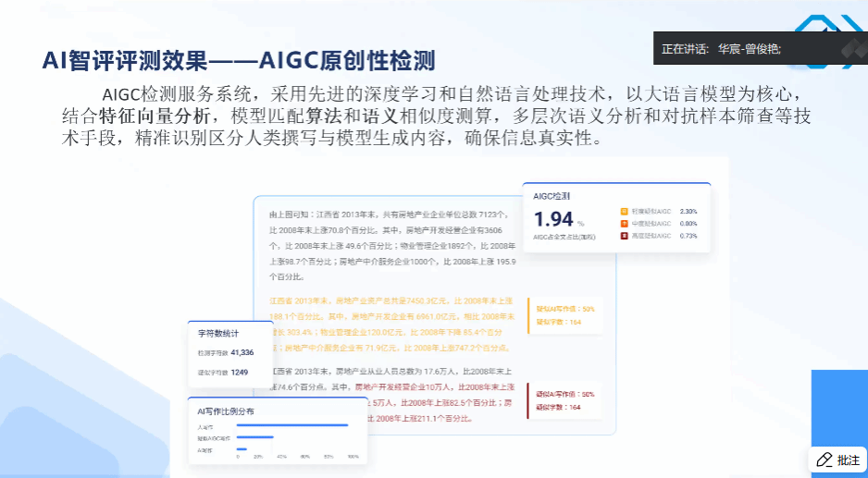This screenshot has height=478, width=868.
Task: Click the red 疑似AI写作值 50% annotation box
Action: (564, 400)
